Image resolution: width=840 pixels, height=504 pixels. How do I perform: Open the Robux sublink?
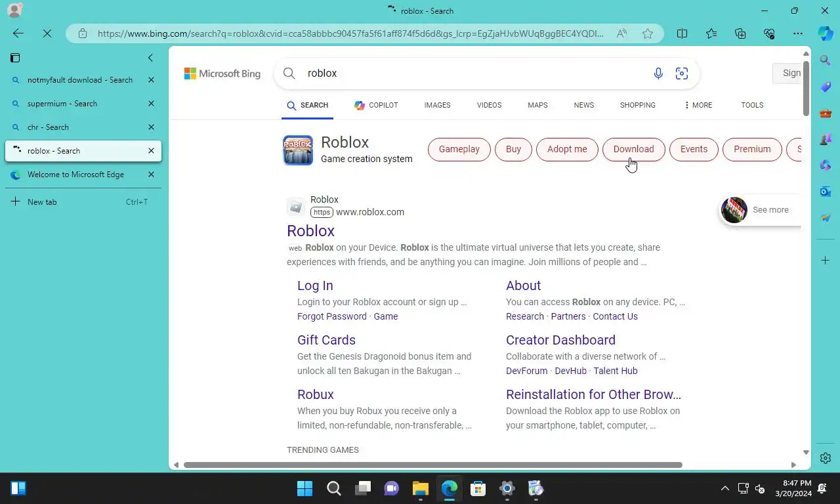[316, 394]
